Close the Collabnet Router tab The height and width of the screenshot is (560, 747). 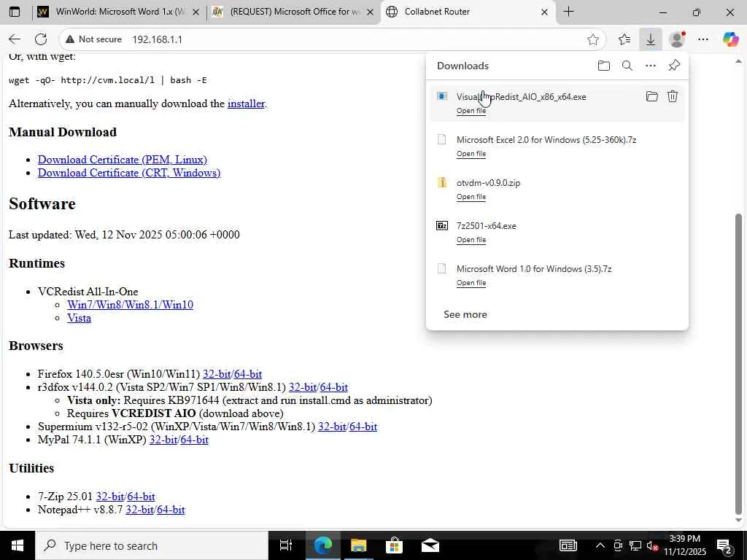(544, 12)
